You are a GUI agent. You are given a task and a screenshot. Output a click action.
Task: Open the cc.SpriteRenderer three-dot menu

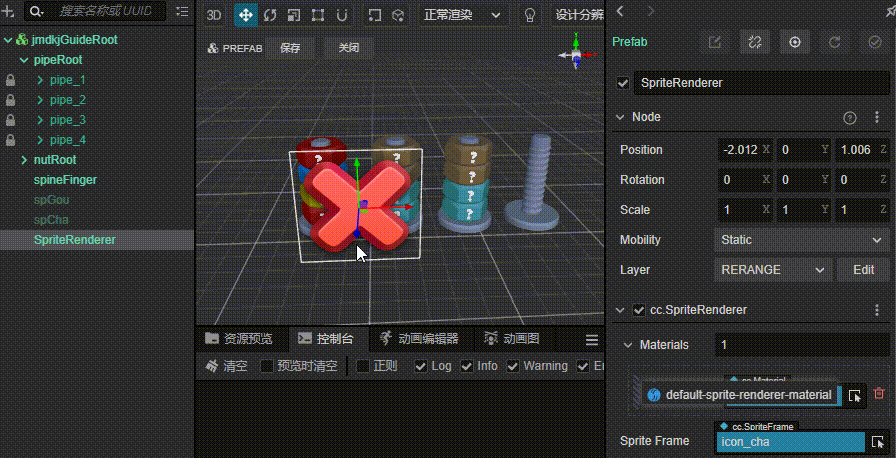tap(877, 310)
